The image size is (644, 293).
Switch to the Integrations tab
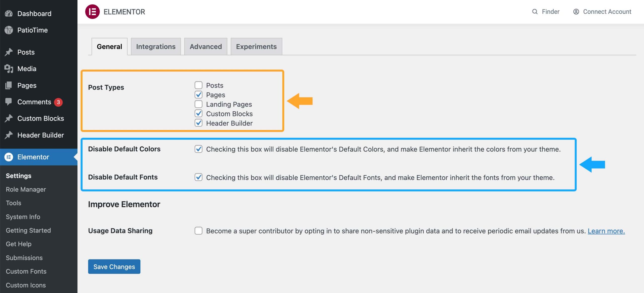156,46
